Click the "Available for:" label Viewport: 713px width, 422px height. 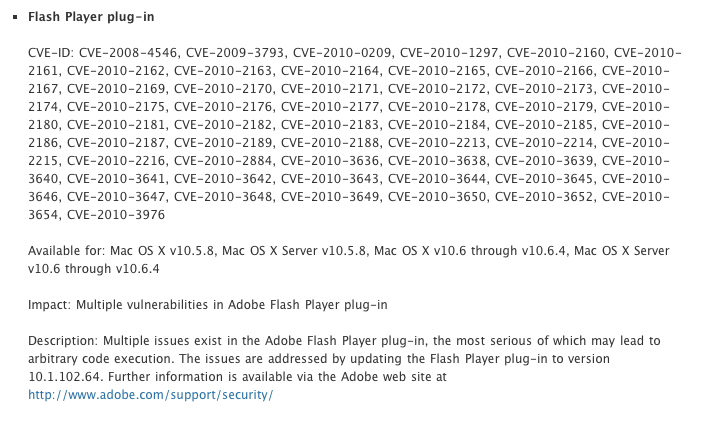pos(67,250)
